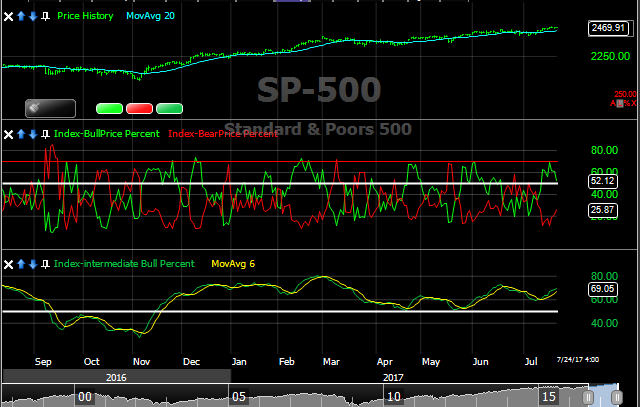The height and width of the screenshot is (407, 640).
Task: Click the Jul month label on the time axis
Action: coord(531,362)
